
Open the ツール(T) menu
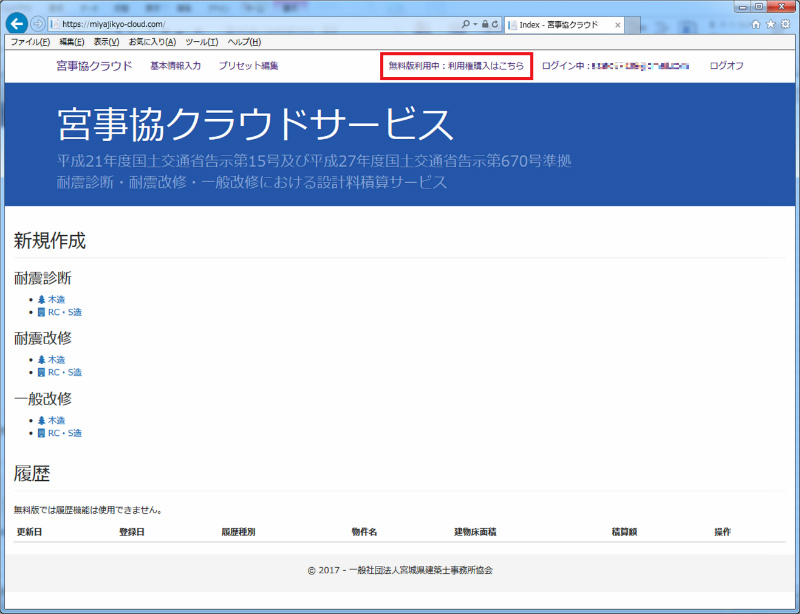(x=202, y=42)
